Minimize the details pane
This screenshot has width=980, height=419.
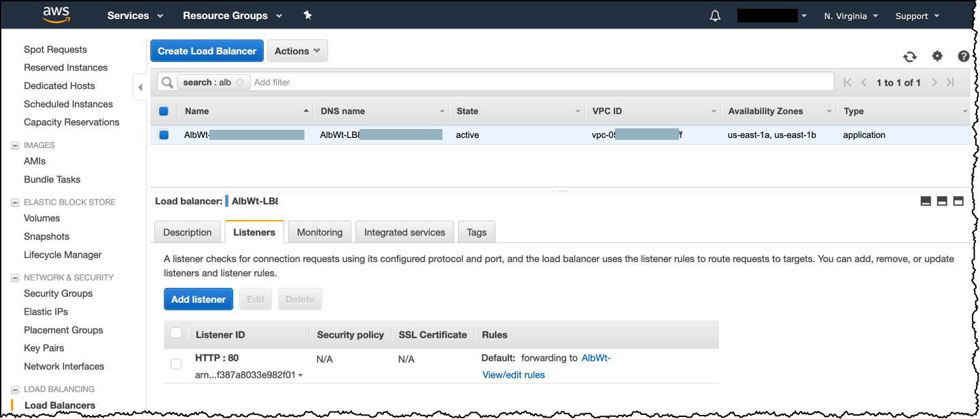[x=926, y=201]
